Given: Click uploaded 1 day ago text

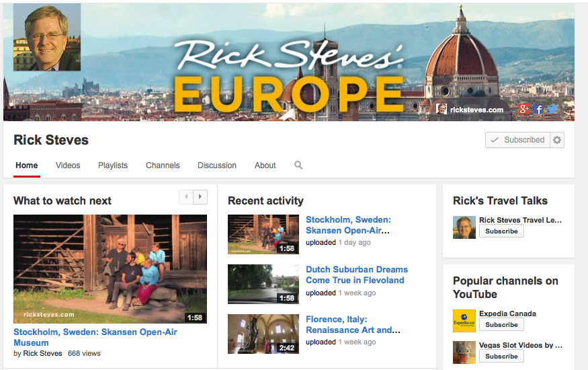Looking at the screenshot, I should [x=338, y=242].
